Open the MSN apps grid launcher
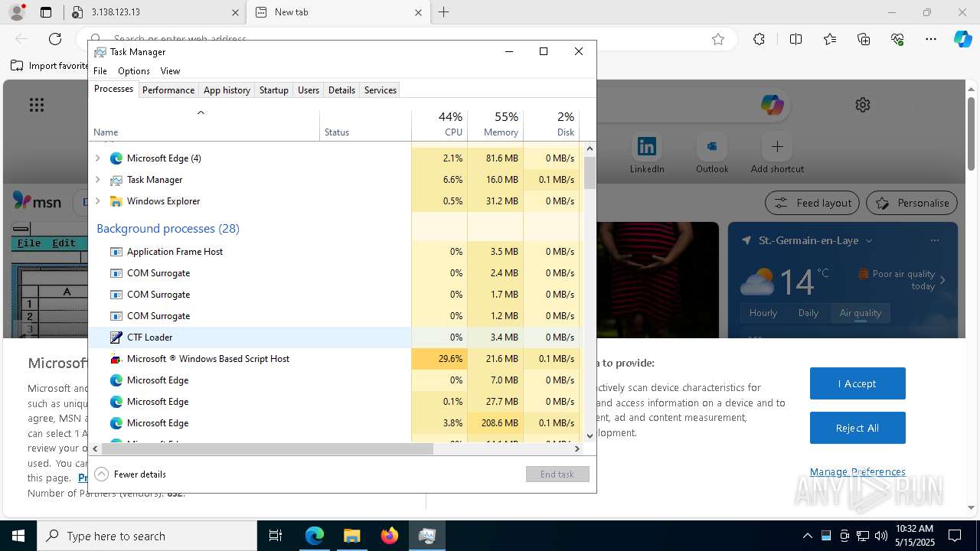This screenshot has width=980, height=551. click(37, 105)
